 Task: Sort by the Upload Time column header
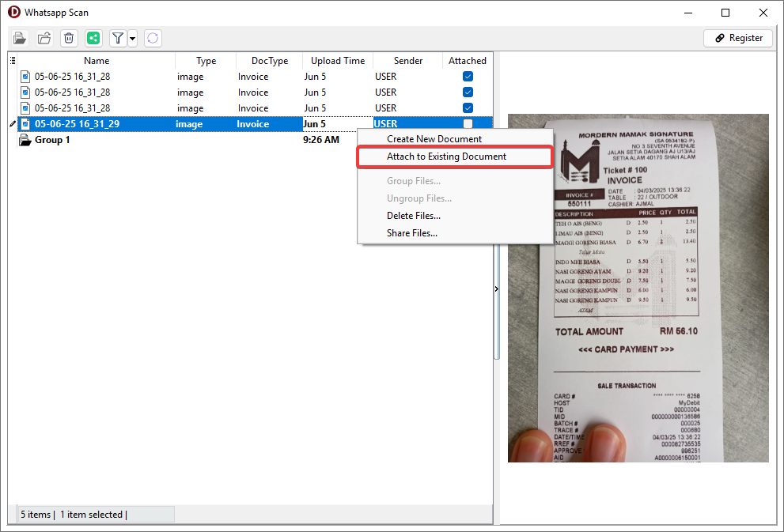pyautogui.click(x=338, y=60)
